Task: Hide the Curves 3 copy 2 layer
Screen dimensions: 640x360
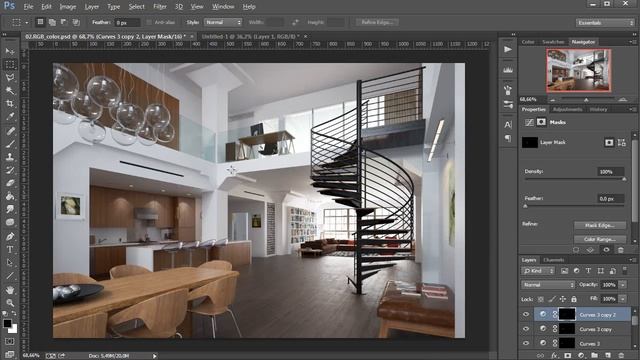Action: (x=526, y=314)
